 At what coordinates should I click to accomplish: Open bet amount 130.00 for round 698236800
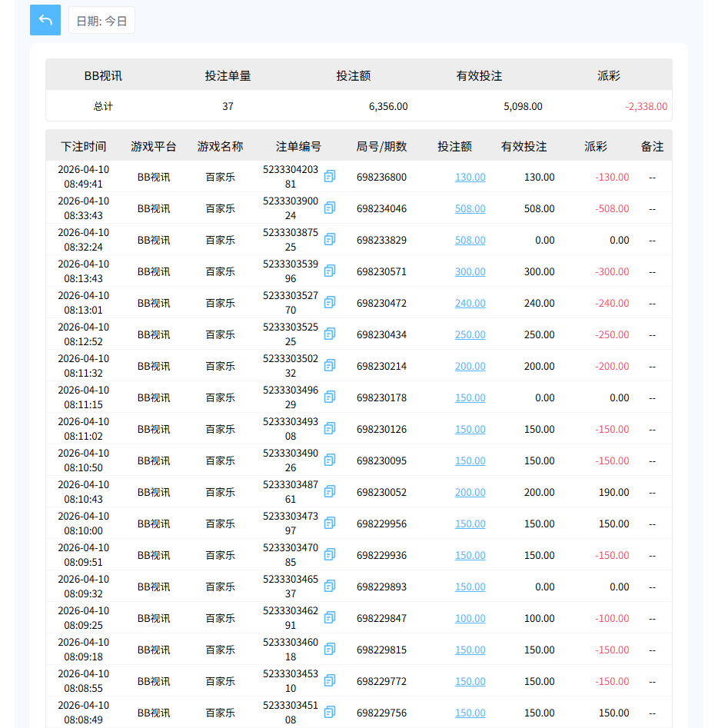coord(470,176)
